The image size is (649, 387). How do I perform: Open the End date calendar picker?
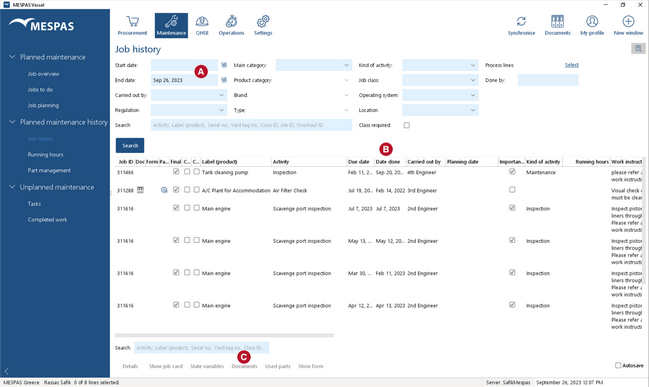click(x=224, y=80)
